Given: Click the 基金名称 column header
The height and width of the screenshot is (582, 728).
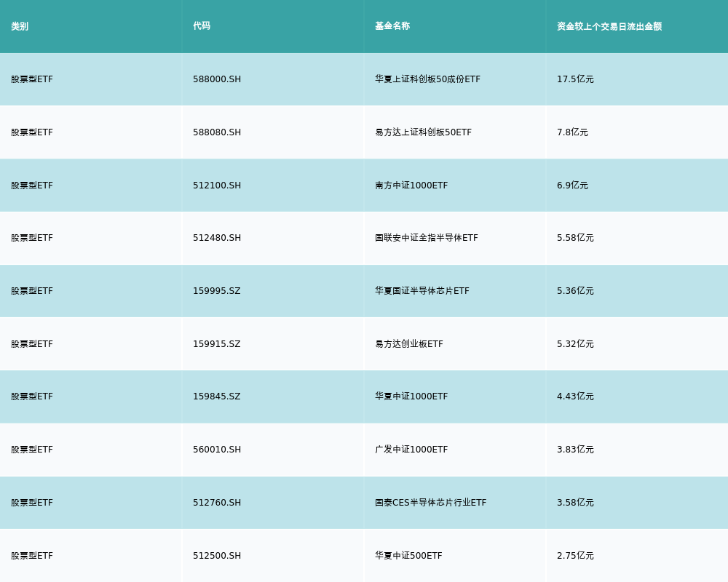Looking at the screenshot, I should (392, 26).
